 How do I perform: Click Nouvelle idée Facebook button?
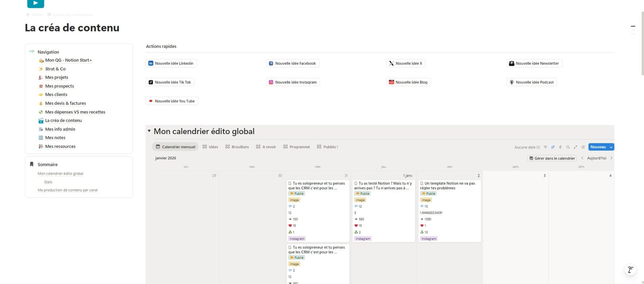pyautogui.click(x=292, y=63)
